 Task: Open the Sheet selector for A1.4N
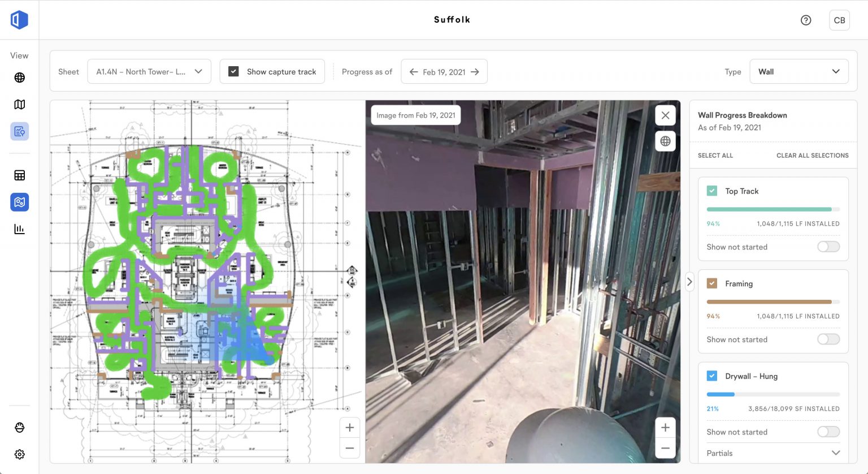point(149,71)
